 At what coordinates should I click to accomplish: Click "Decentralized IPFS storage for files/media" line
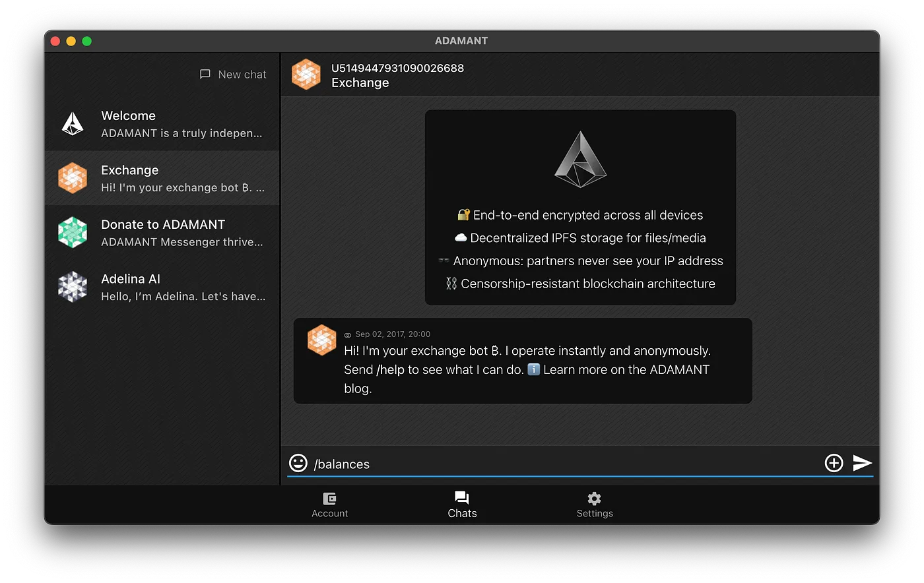581,238
